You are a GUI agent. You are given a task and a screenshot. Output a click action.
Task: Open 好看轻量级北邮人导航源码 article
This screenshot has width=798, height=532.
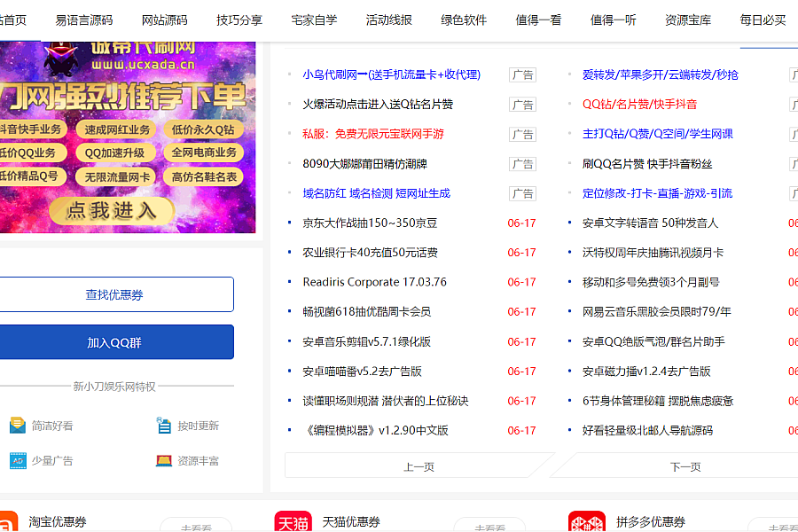click(x=647, y=430)
